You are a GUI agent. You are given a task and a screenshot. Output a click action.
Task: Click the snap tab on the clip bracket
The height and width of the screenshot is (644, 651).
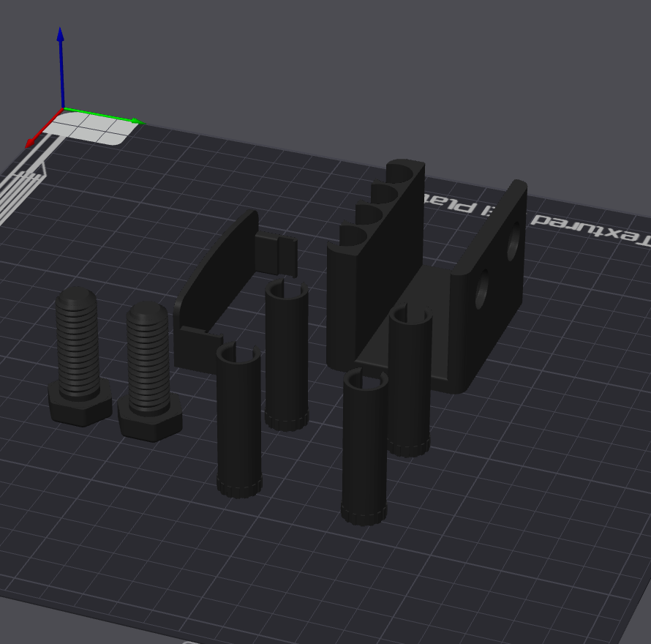point(276,254)
